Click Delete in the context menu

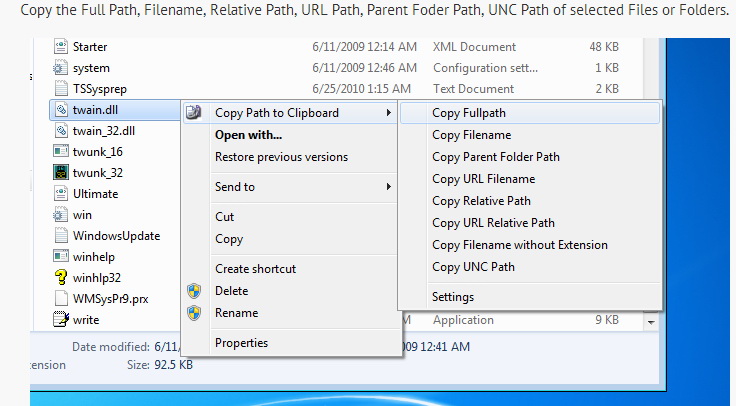click(231, 291)
